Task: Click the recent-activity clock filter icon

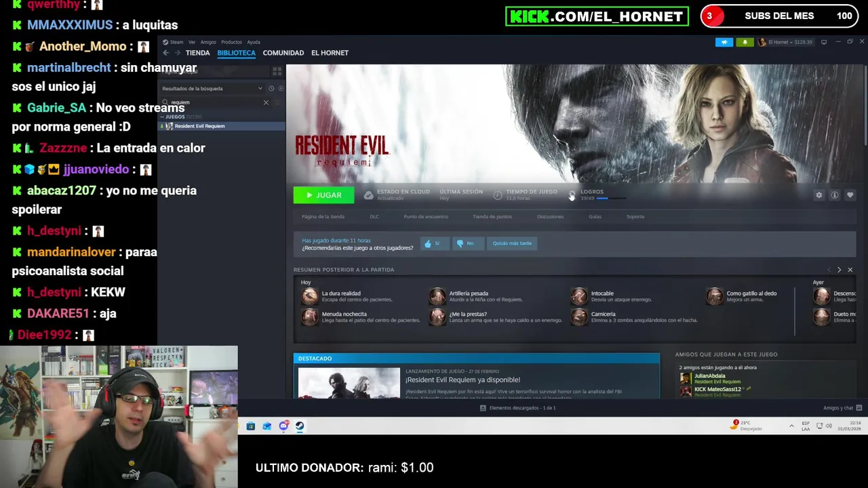Action: (271, 89)
